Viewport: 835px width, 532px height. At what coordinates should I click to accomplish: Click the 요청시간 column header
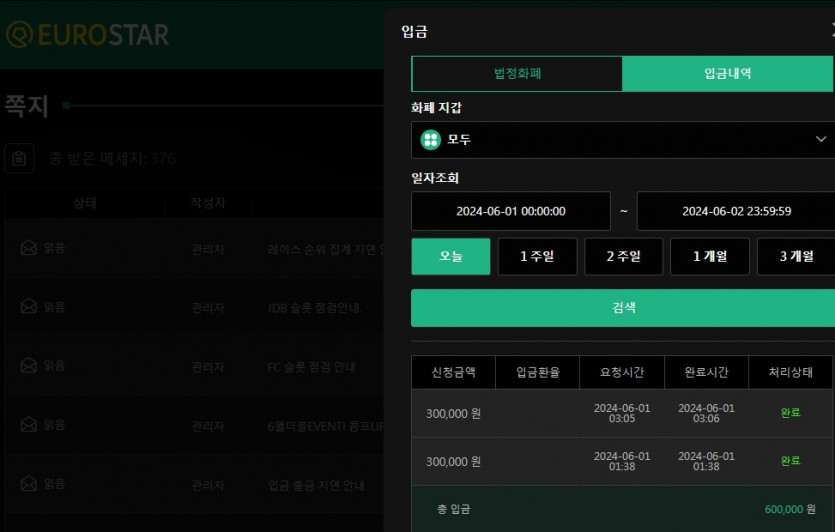622,372
